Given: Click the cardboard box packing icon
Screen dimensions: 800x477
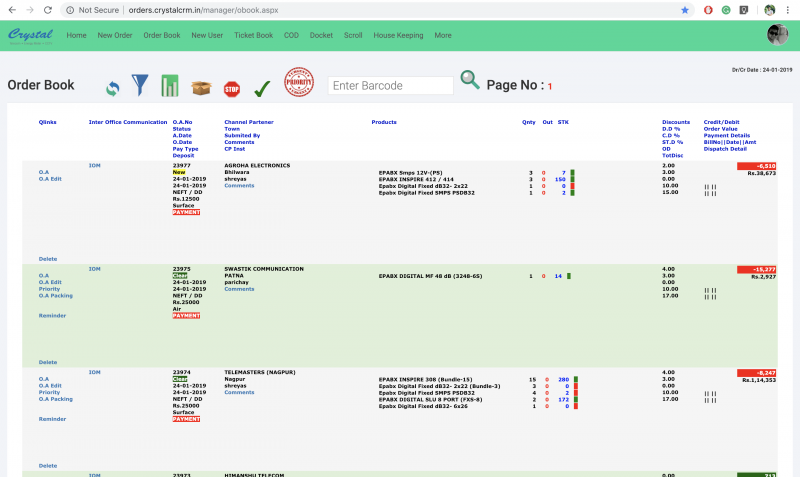Looking at the screenshot, I should [201, 88].
